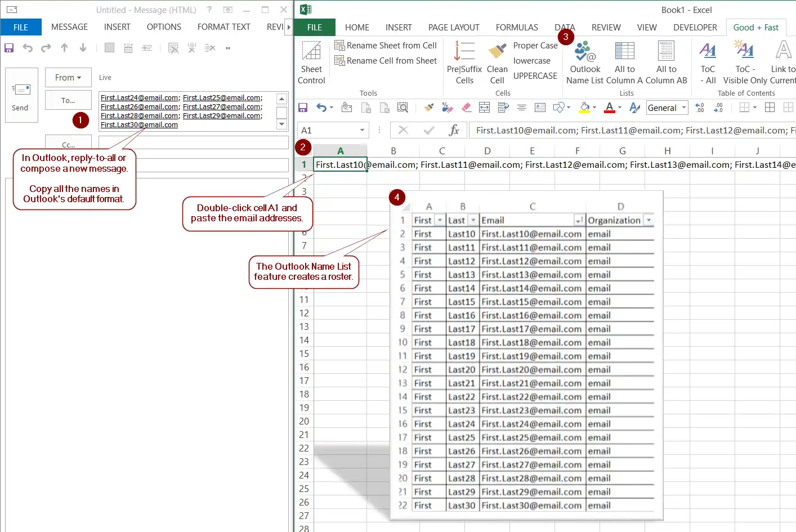Apply Proper Case to cells
Screen dimensions: 796x532
click(535, 46)
